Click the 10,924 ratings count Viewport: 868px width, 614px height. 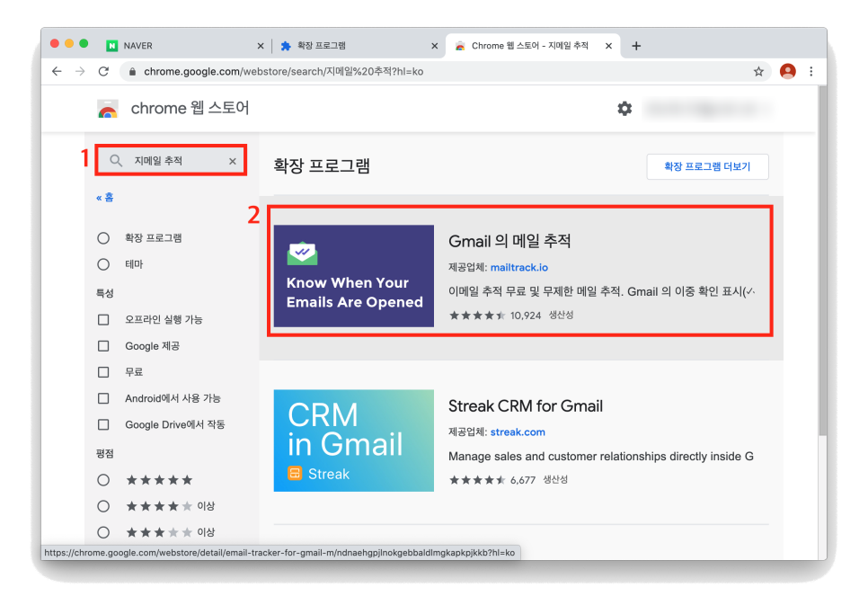pyautogui.click(x=526, y=316)
